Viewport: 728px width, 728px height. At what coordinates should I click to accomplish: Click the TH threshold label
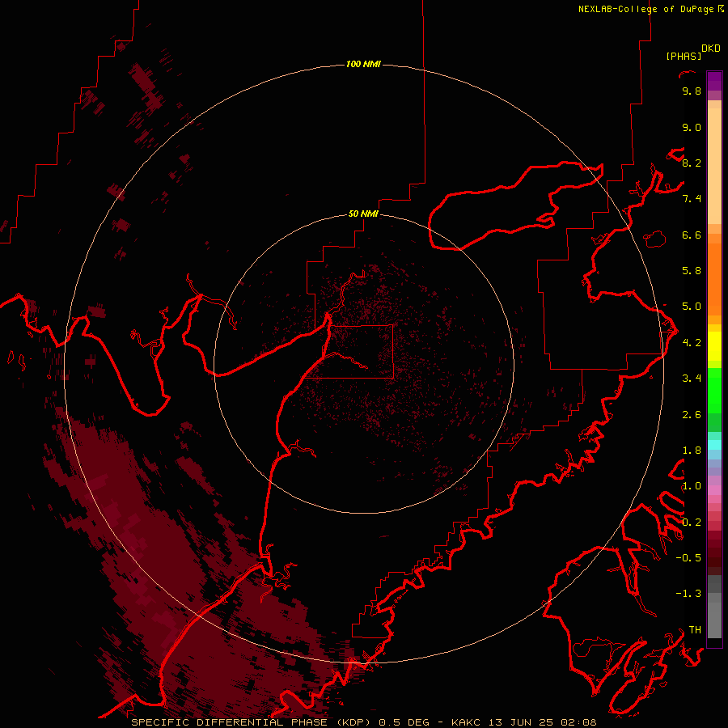[x=695, y=630]
